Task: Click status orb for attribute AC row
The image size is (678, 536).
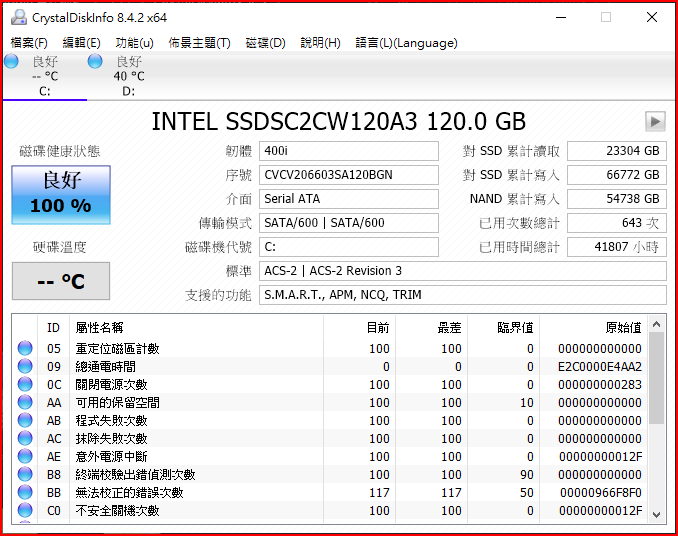Action: tap(25, 438)
